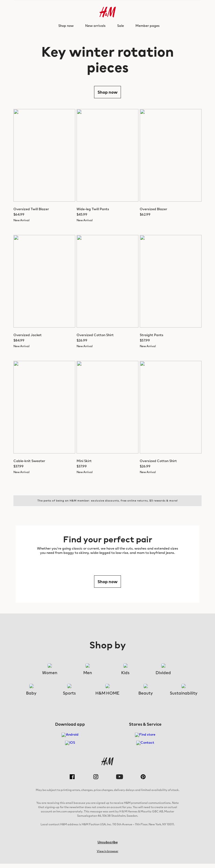Open the Facebook social icon
Image resolution: width=215 pixels, height=868 pixels.
[72, 777]
